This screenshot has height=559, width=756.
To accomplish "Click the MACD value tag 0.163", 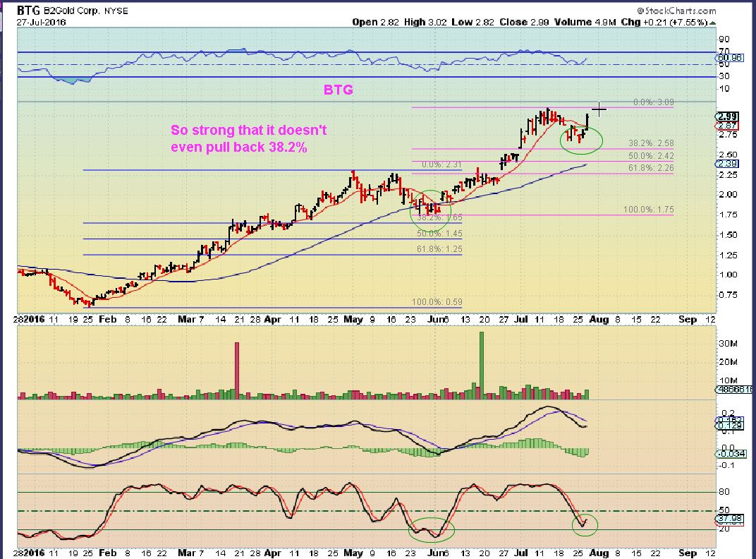I will pos(729,421).
